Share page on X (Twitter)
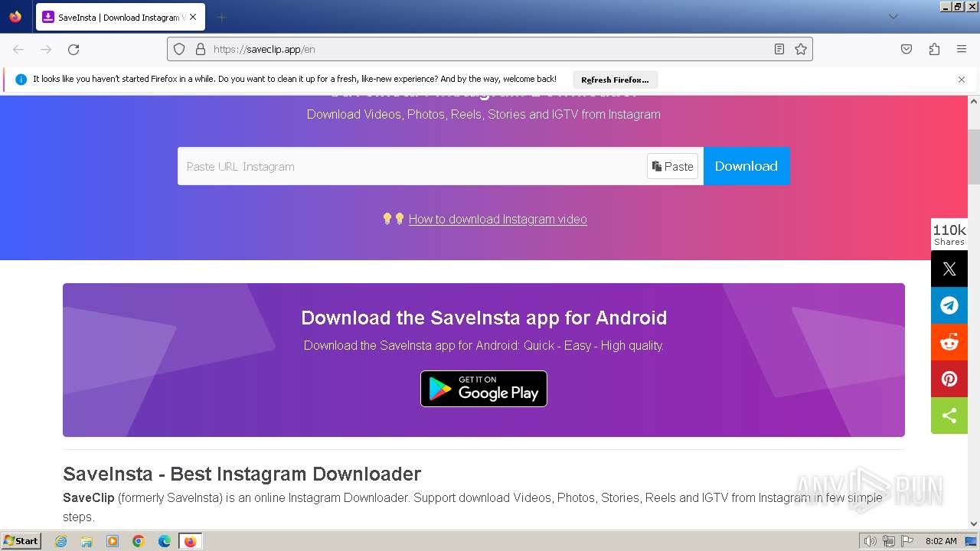980x551 pixels. click(x=949, y=269)
